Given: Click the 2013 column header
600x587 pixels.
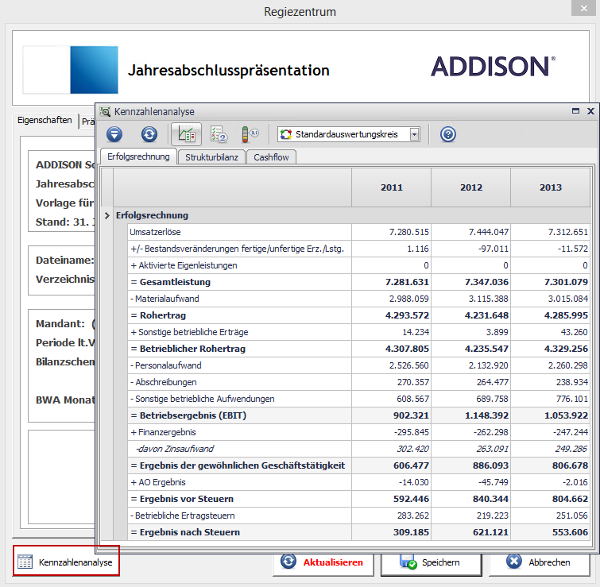Looking at the screenshot, I should pos(551,188).
